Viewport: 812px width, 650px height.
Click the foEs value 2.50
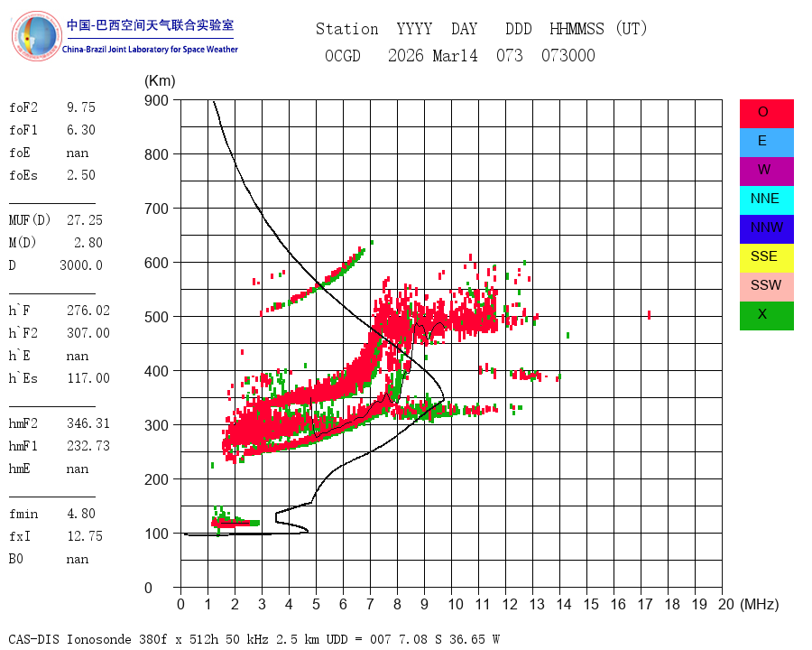(81, 174)
